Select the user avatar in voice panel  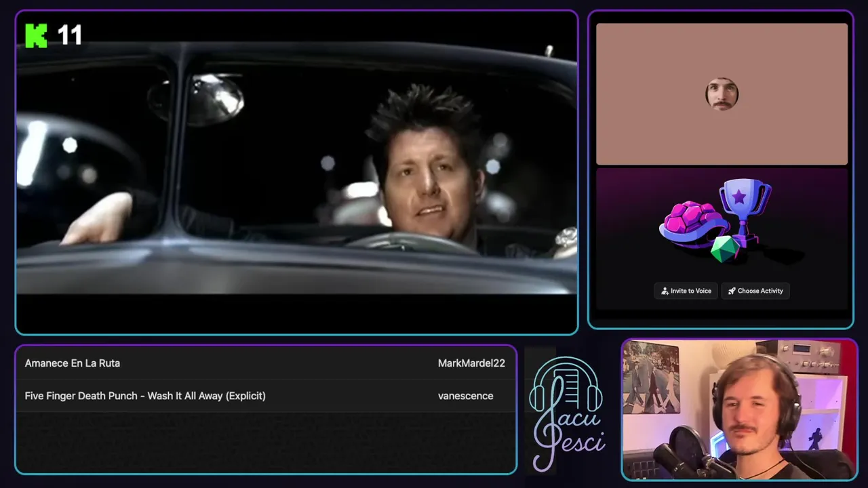(722, 94)
